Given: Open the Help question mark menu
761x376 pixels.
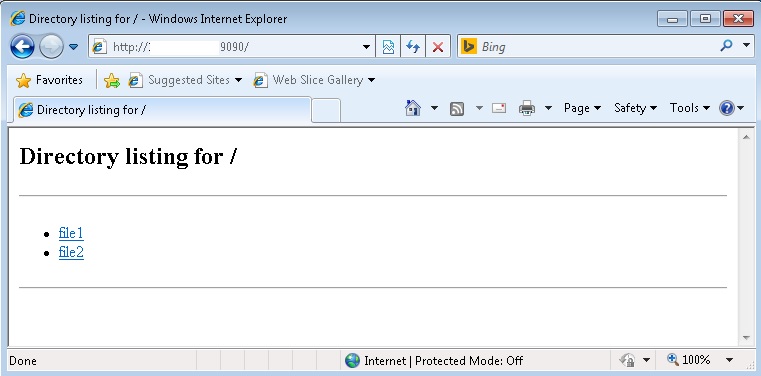Looking at the screenshot, I should point(731,108).
